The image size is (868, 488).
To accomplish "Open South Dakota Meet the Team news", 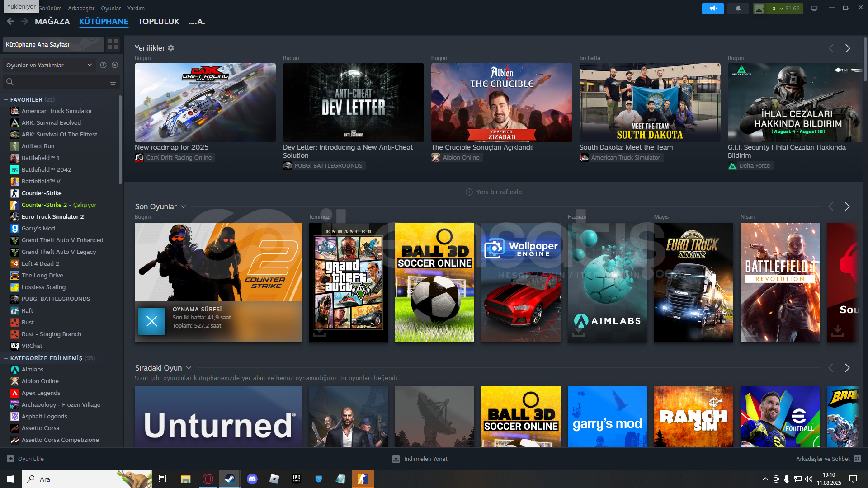I will tap(650, 103).
